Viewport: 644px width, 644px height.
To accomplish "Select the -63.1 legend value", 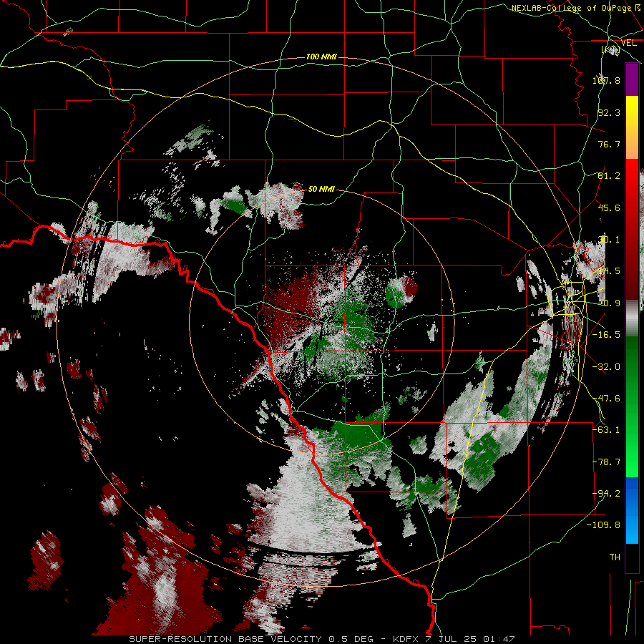I will pyautogui.click(x=606, y=430).
